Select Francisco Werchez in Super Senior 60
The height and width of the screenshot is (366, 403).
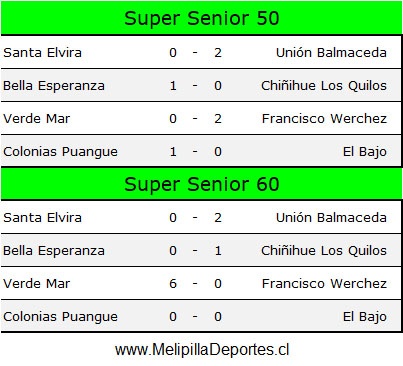[x=324, y=284]
